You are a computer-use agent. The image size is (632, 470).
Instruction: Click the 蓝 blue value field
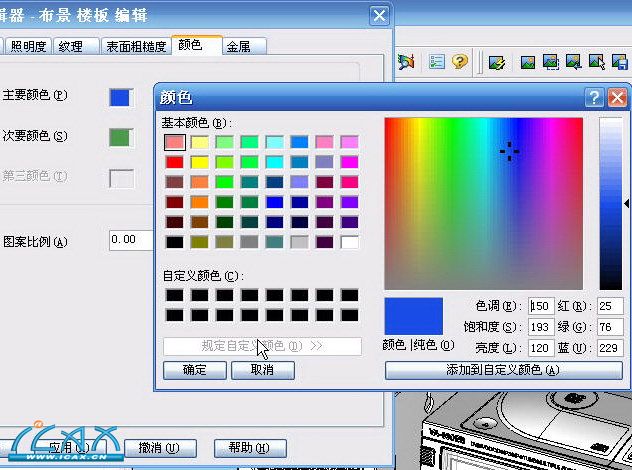point(610,348)
